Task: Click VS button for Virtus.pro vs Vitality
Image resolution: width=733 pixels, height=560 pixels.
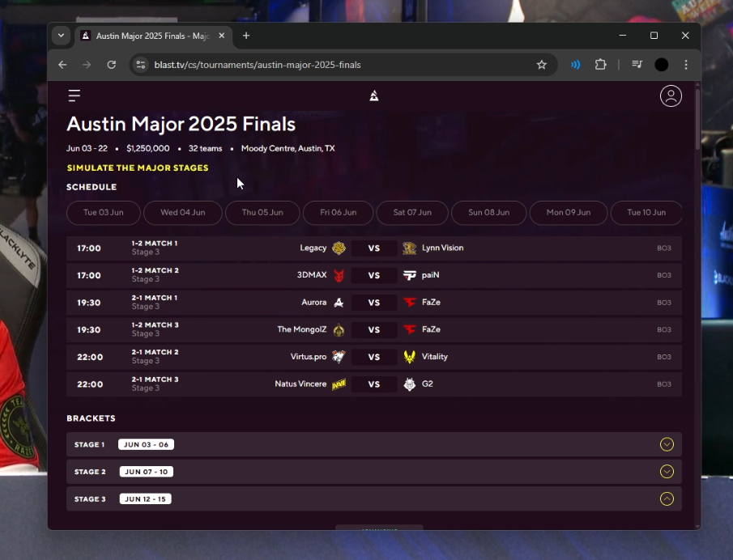Action: pos(374,357)
